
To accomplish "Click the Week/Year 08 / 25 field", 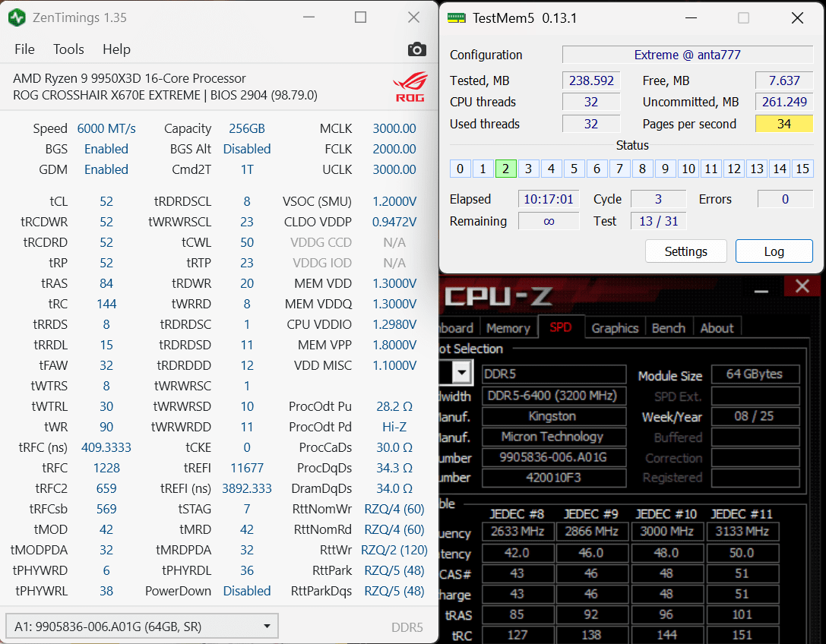I will pyautogui.click(x=755, y=416).
